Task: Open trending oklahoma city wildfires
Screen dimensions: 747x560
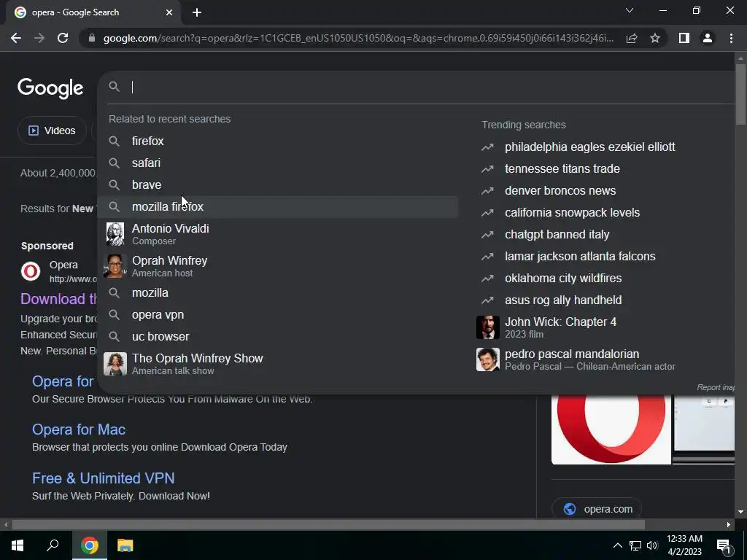Action: point(563,278)
